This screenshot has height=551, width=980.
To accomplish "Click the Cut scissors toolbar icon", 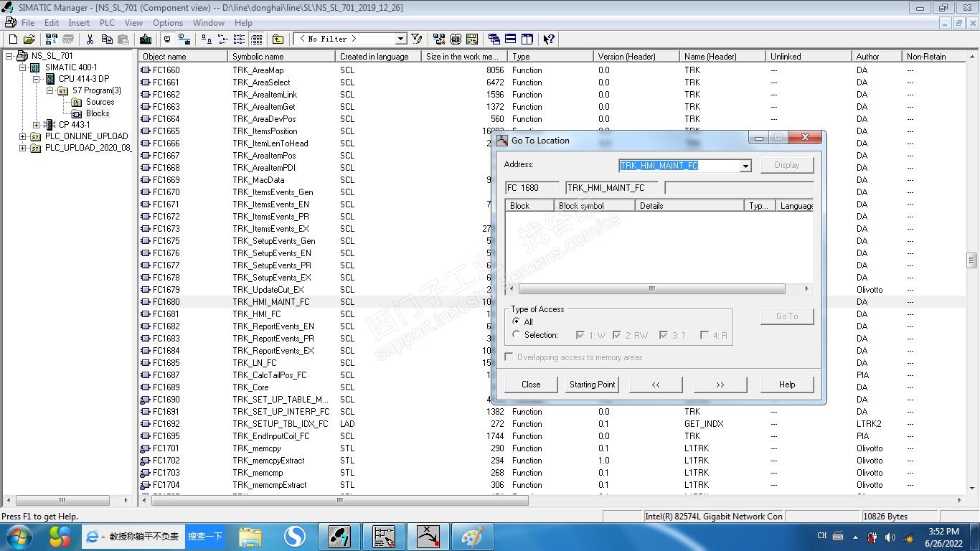I will 90,39.
